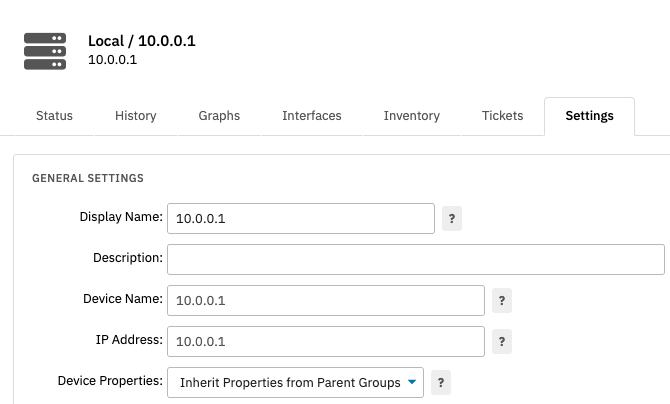Expand the Device Properties dropdown

tap(295, 382)
